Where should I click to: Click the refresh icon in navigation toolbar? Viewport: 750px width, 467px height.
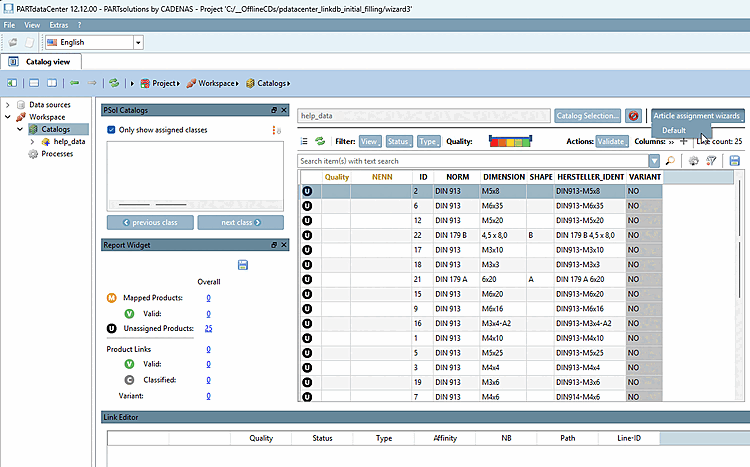point(113,83)
